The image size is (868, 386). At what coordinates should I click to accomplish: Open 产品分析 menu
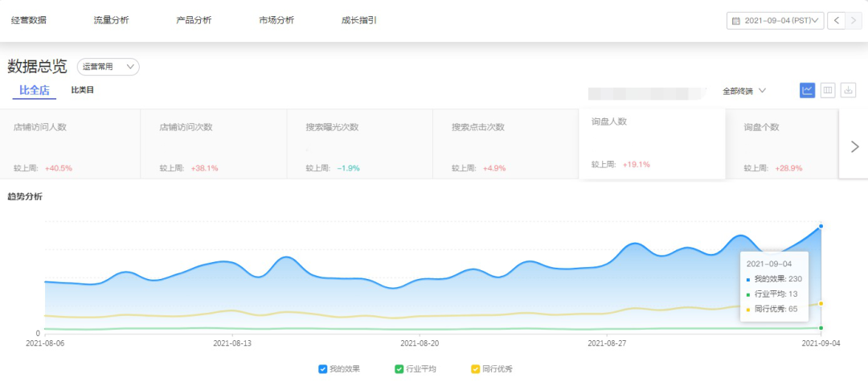(194, 20)
